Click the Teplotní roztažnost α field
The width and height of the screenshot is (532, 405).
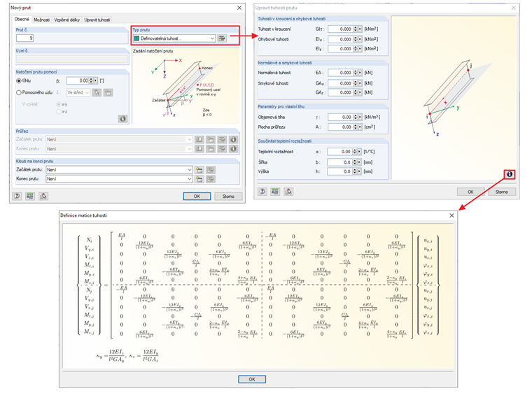coord(340,152)
